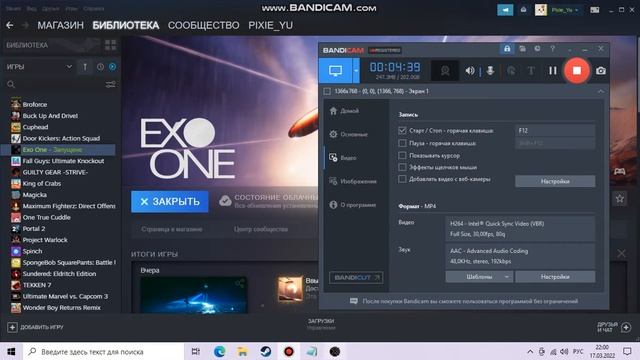Screen dimensions: 640x360
Task: Open recording mode dropdown arrow in Bandicam
Action: point(356,71)
